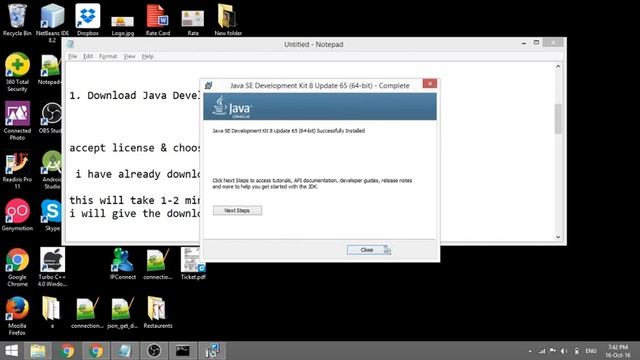Click the Notepad vertical scrollbar thumb

558,119
